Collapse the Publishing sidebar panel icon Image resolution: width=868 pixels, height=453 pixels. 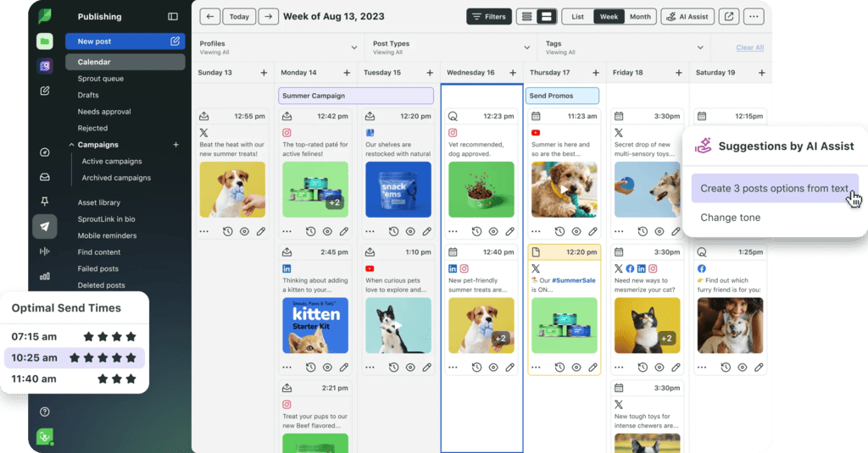(173, 17)
